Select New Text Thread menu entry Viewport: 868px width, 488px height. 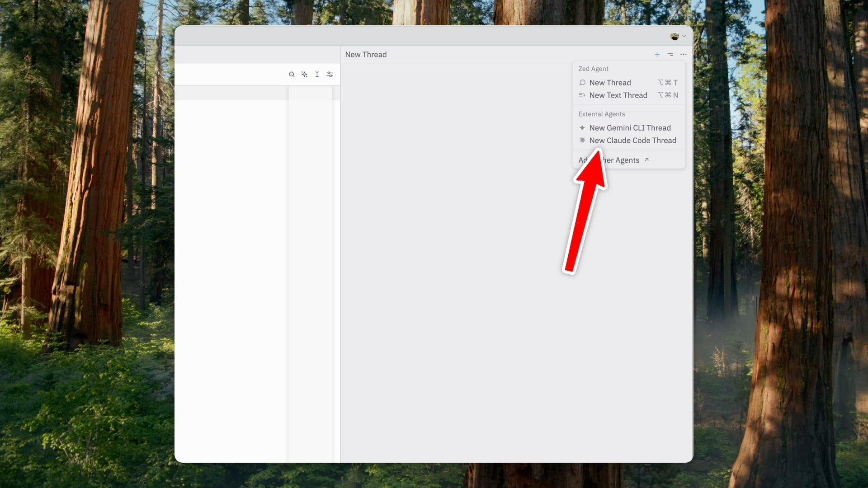point(629,95)
